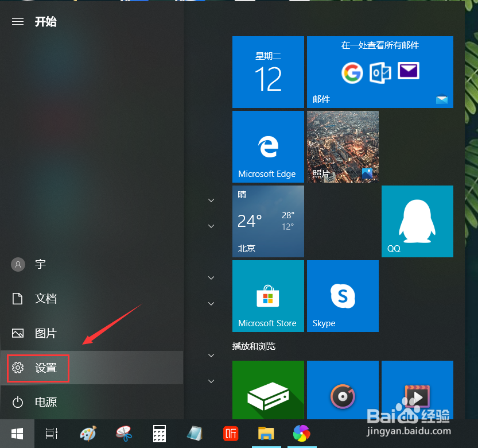Click the chevron near the 播放和浏览 group
478x448 pixels.
coord(211,355)
